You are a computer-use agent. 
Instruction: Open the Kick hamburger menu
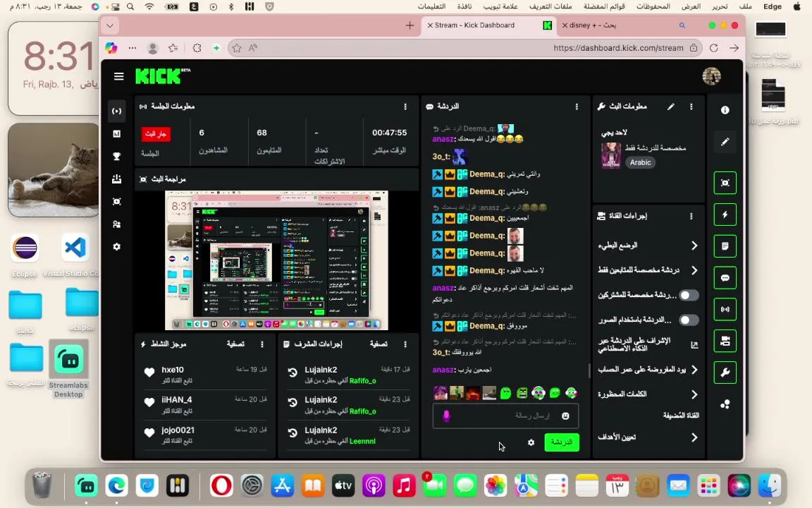(x=118, y=77)
